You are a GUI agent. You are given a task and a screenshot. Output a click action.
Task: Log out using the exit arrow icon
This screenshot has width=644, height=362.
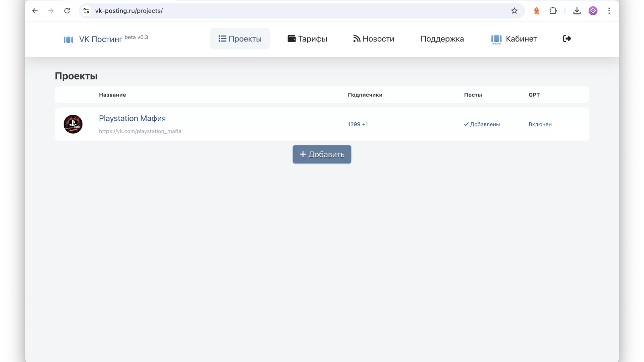click(567, 39)
